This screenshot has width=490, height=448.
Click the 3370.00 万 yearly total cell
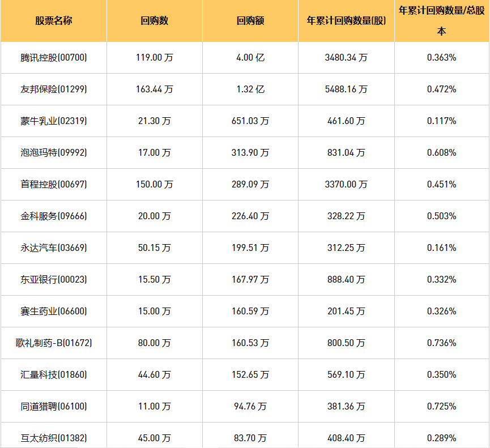tap(346, 184)
